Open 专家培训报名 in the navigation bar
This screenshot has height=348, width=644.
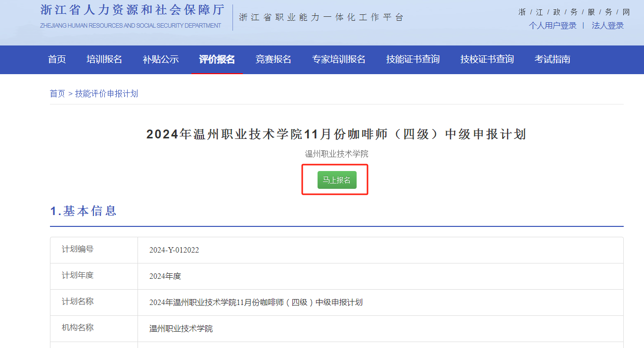point(339,59)
